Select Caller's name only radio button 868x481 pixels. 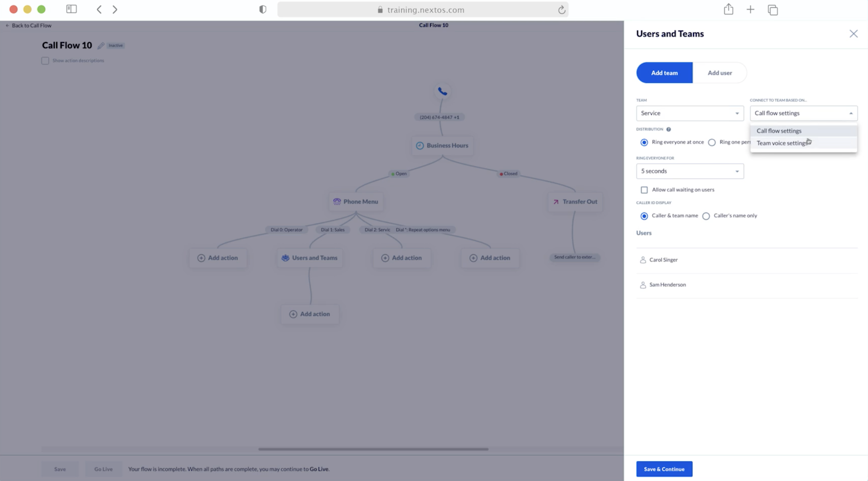706,215
